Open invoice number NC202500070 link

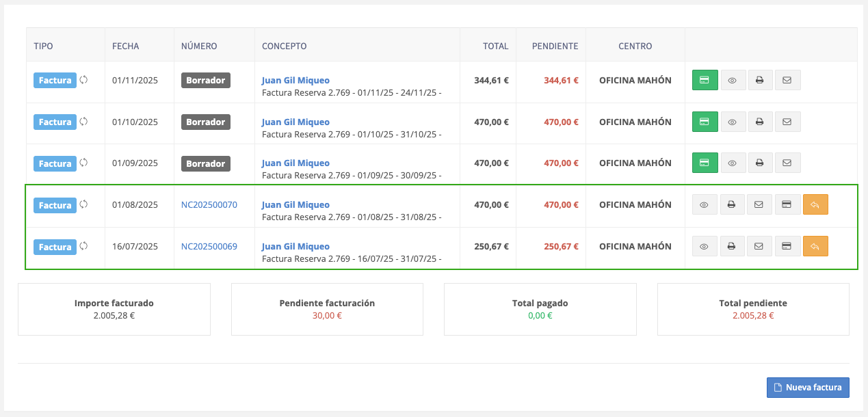[209, 204]
